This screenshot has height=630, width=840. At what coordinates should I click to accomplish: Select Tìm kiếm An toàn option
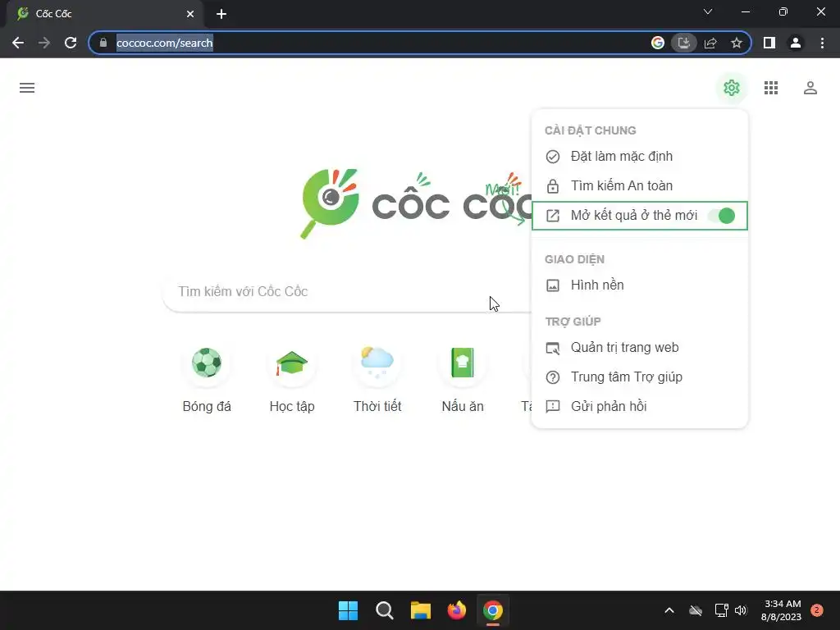[x=640, y=186]
